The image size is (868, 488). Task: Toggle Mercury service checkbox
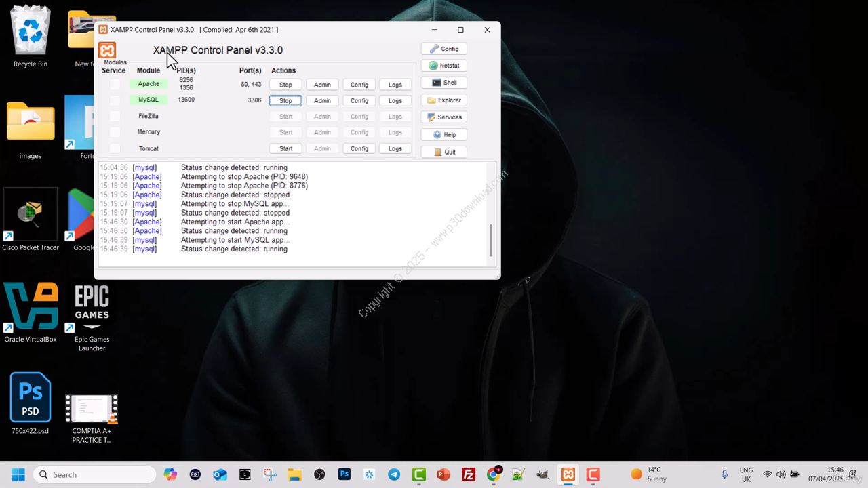(x=115, y=132)
